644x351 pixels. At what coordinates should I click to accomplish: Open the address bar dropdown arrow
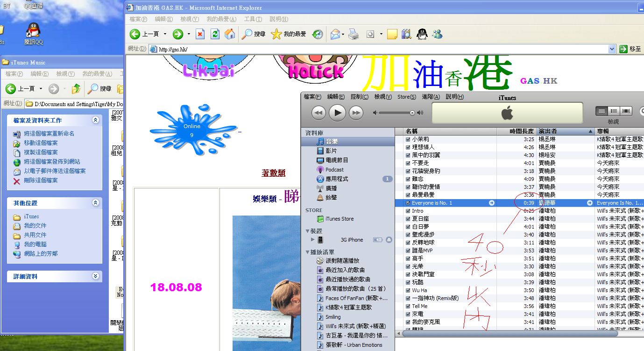coord(612,49)
